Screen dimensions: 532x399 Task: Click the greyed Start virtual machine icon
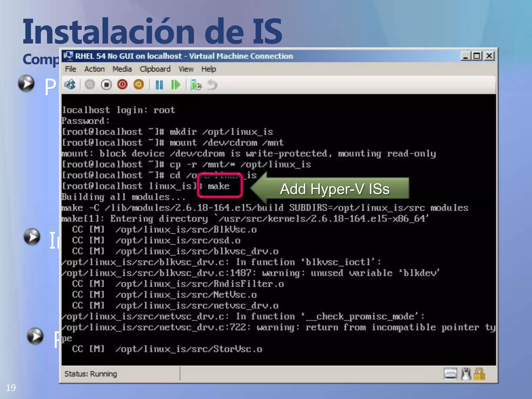(90, 85)
